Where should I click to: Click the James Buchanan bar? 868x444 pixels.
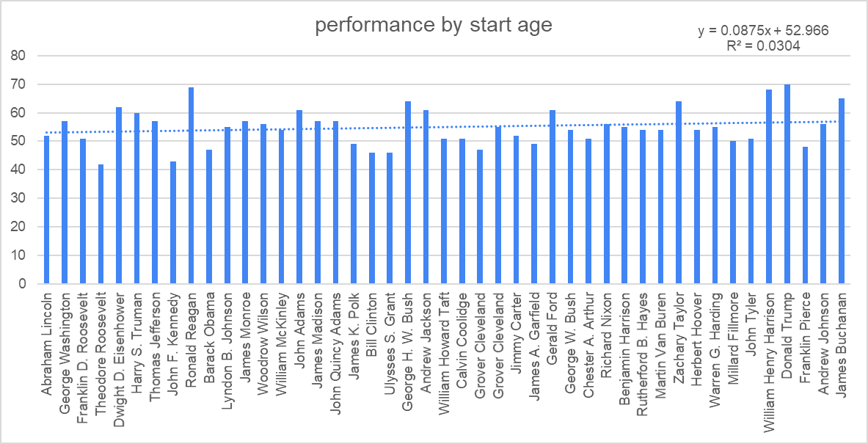tap(842, 191)
